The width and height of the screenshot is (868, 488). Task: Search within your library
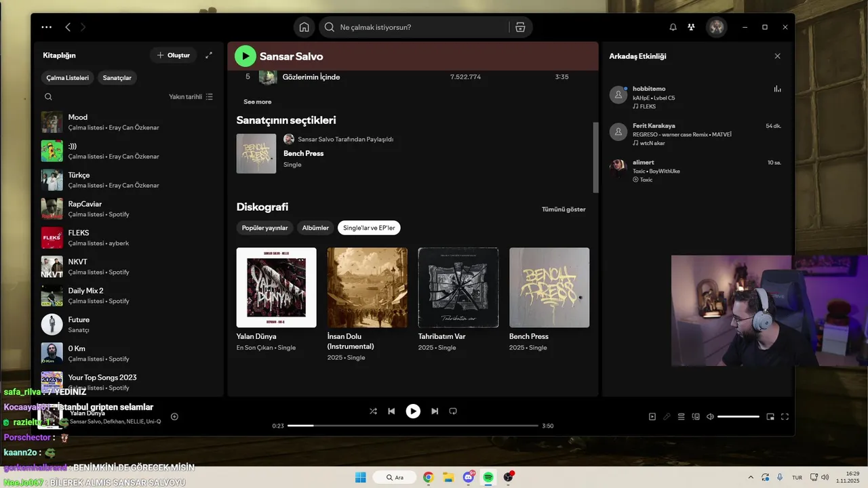pos(48,97)
